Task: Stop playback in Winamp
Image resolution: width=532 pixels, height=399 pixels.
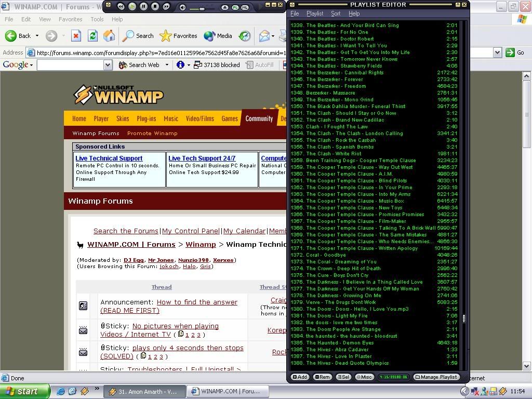Action: pos(155,6)
